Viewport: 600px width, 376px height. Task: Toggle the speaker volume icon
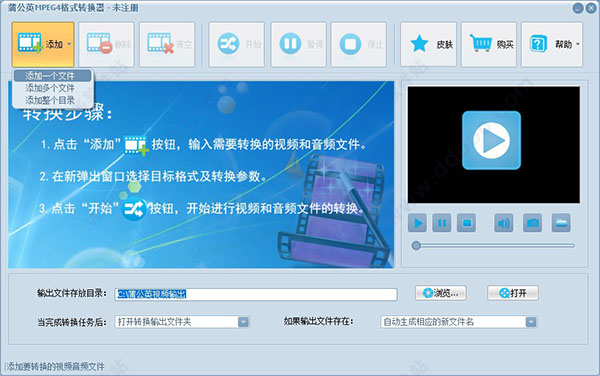[x=504, y=223]
